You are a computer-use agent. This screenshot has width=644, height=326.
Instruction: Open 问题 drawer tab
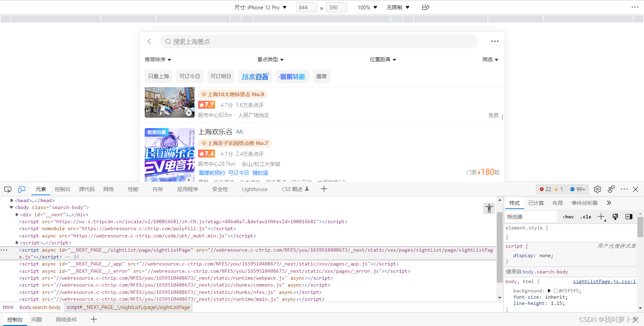pyautogui.click(x=37, y=319)
